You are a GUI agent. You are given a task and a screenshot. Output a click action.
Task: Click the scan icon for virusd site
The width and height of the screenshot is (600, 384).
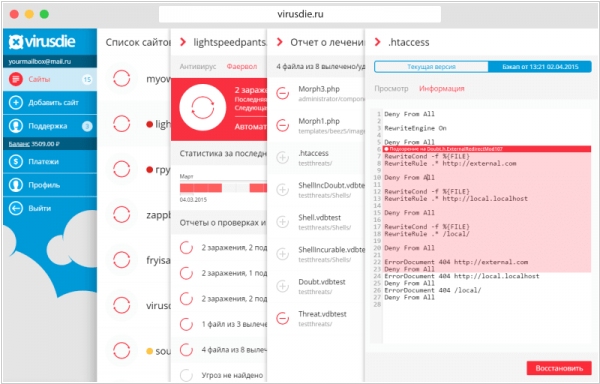point(121,305)
